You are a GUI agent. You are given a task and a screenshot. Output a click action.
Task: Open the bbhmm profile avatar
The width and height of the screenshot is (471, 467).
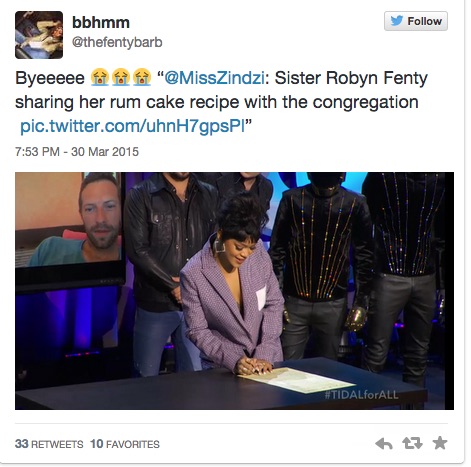point(39,35)
